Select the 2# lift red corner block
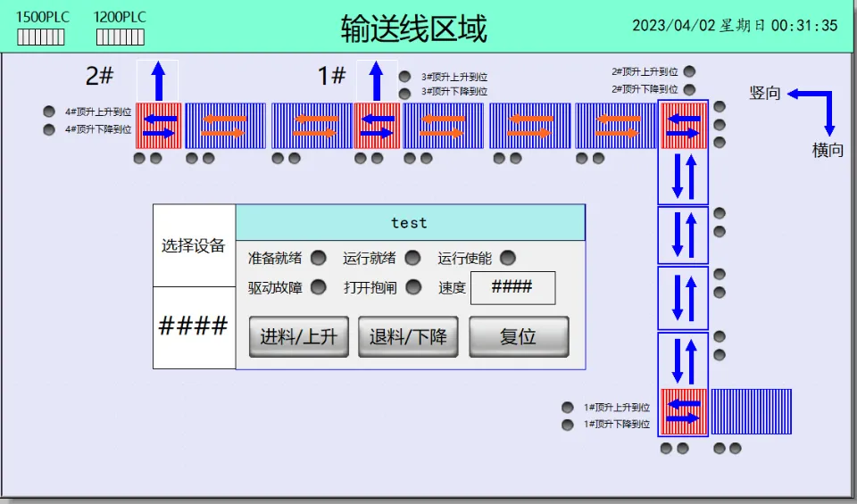Image resolution: width=857 pixels, height=504 pixels. point(683,125)
